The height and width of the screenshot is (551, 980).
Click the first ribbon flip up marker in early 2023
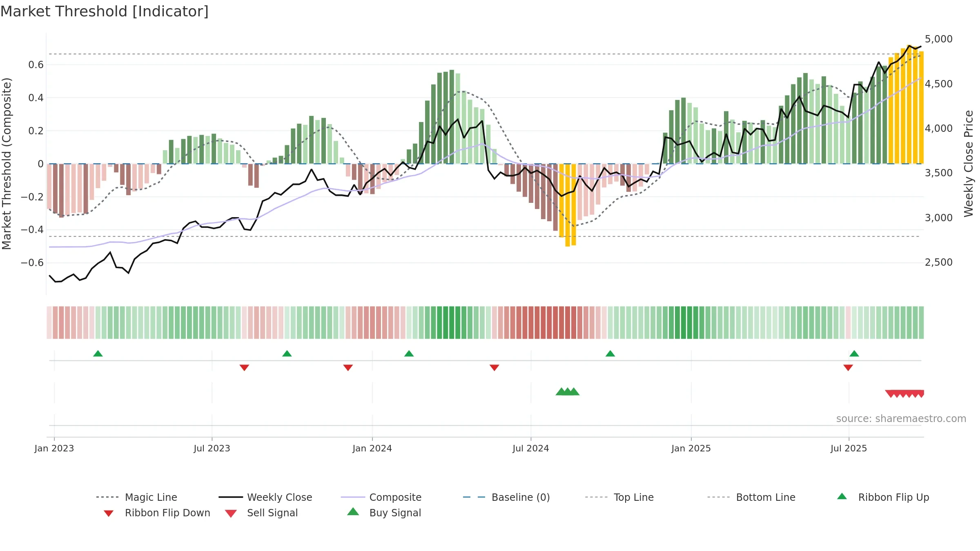98,353
